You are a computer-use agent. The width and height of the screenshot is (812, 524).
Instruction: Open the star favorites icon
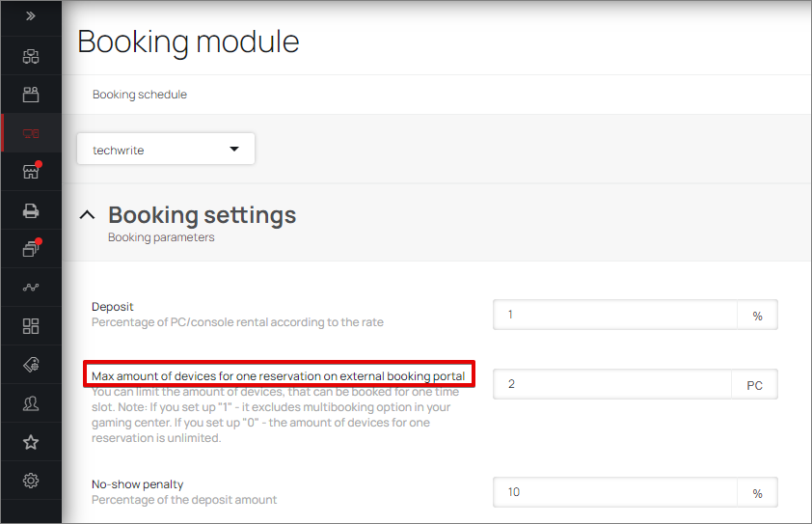[31, 442]
